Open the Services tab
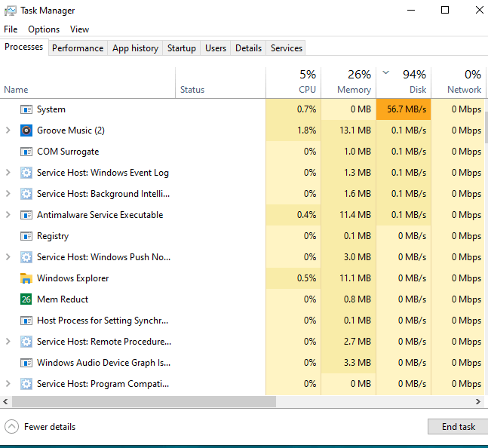The height and width of the screenshot is (448, 488). click(287, 48)
